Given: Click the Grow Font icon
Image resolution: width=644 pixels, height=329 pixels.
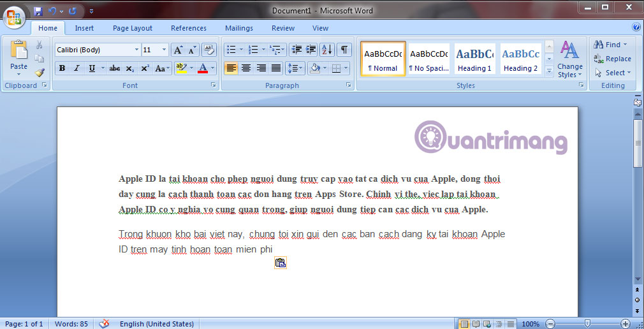Looking at the screenshot, I should pyautogui.click(x=178, y=50).
